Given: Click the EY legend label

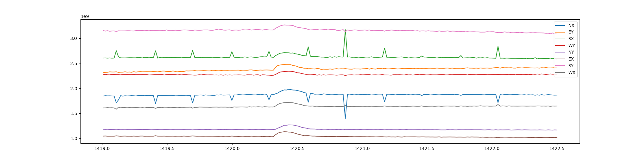Looking at the screenshot, I should tap(571, 32).
